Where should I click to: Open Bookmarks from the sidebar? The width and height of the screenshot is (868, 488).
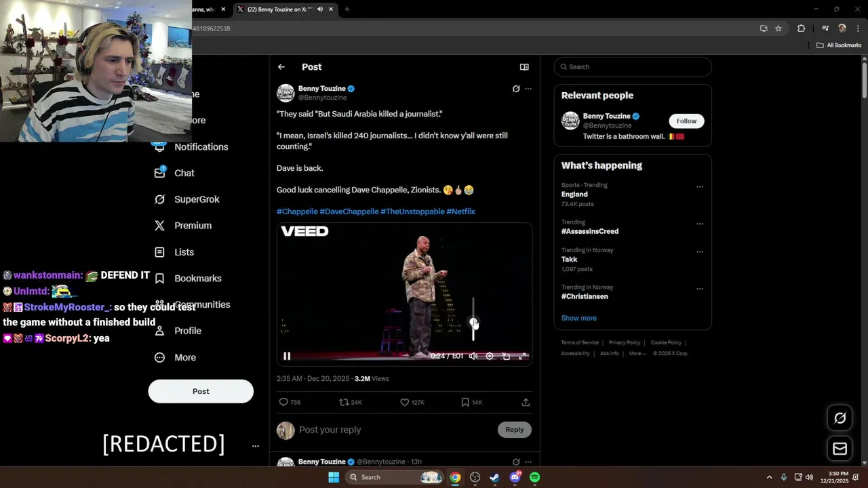pos(188,279)
